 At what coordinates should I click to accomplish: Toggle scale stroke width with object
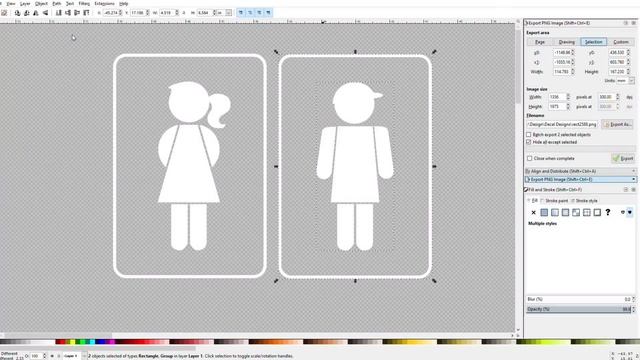(x=241, y=13)
